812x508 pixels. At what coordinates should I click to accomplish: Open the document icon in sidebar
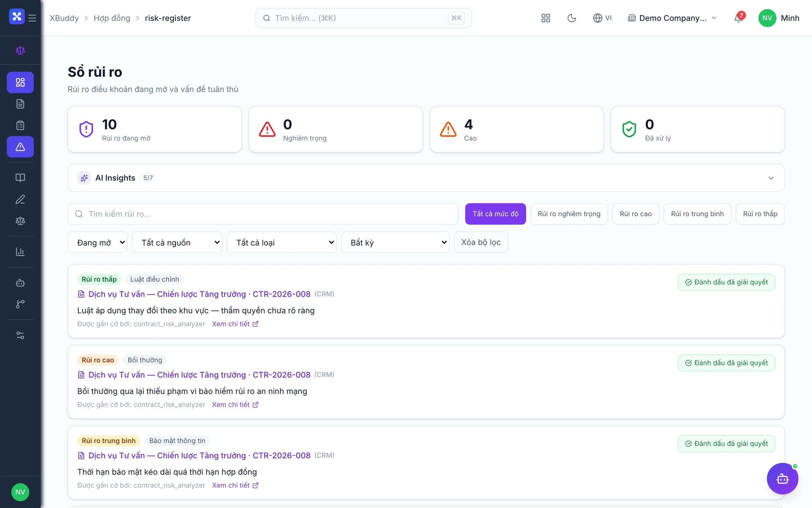tap(20, 104)
